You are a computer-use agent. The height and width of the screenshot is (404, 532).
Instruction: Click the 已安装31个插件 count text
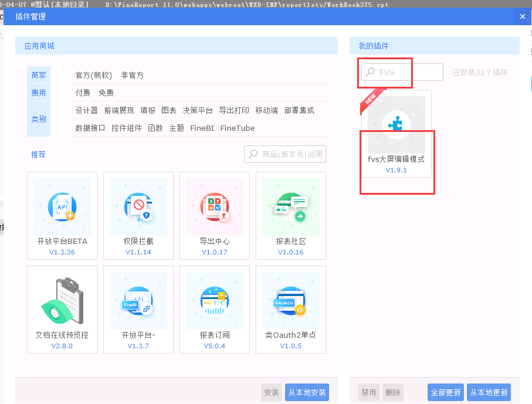[x=480, y=72]
